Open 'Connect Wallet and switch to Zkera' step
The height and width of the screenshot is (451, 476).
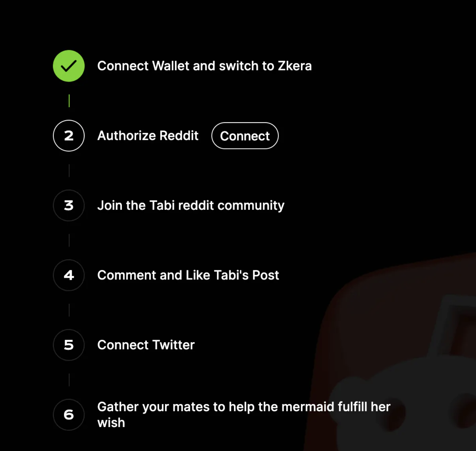[x=204, y=66]
